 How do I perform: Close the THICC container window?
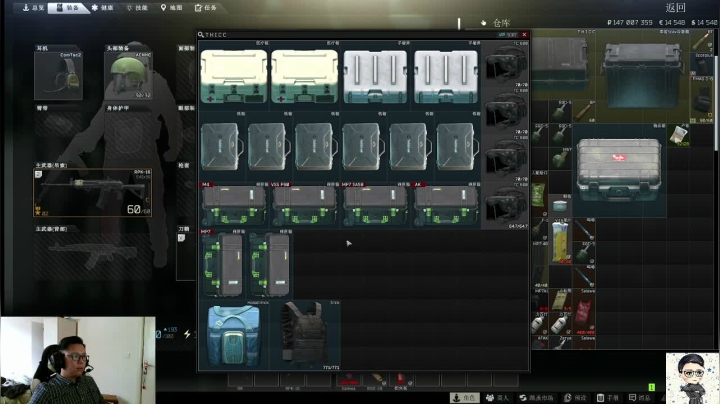pos(524,34)
